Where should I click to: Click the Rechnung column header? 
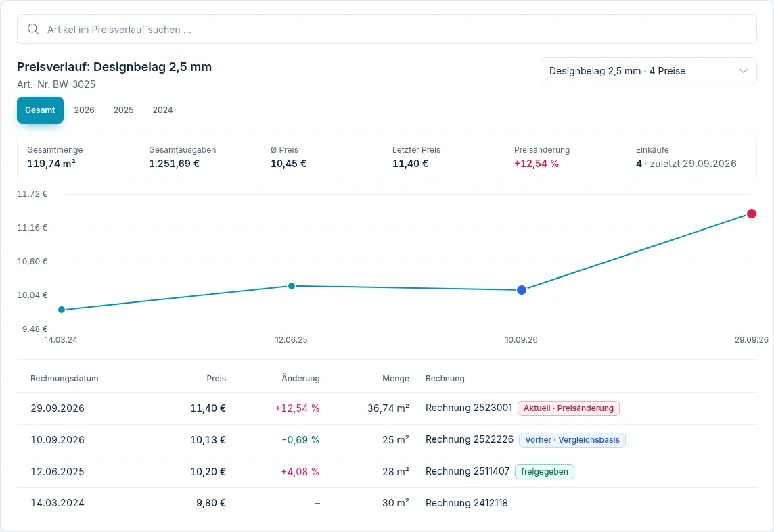click(x=445, y=378)
